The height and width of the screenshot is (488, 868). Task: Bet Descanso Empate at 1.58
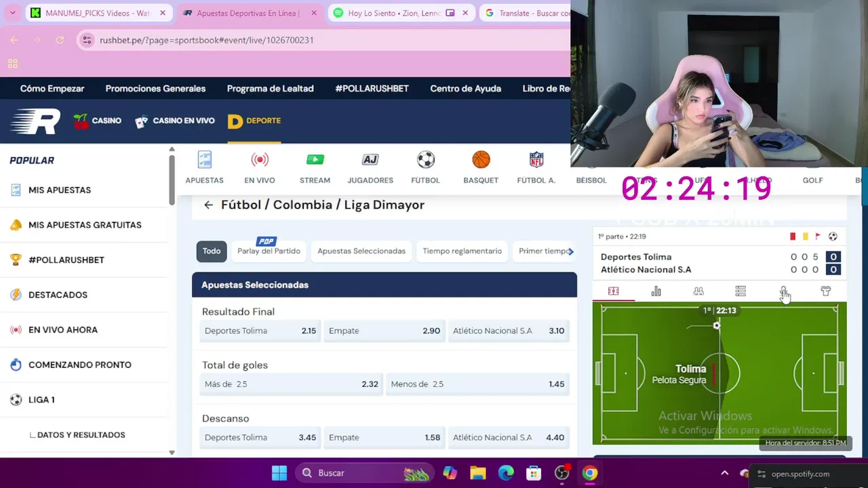pos(384,438)
